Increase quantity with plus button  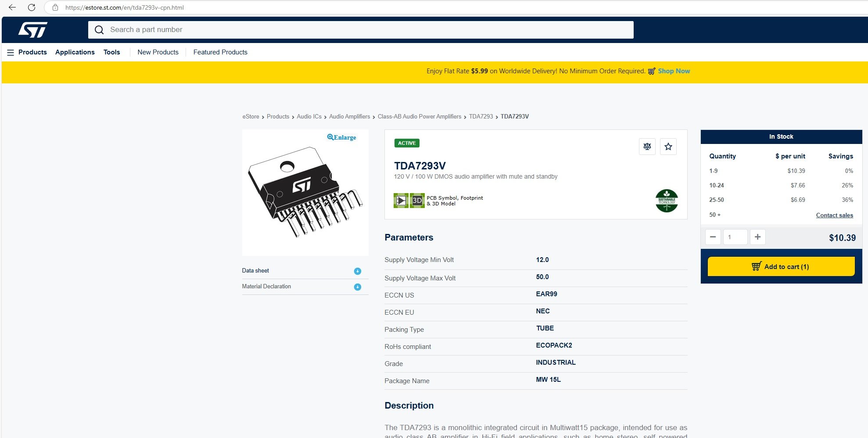tap(758, 237)
